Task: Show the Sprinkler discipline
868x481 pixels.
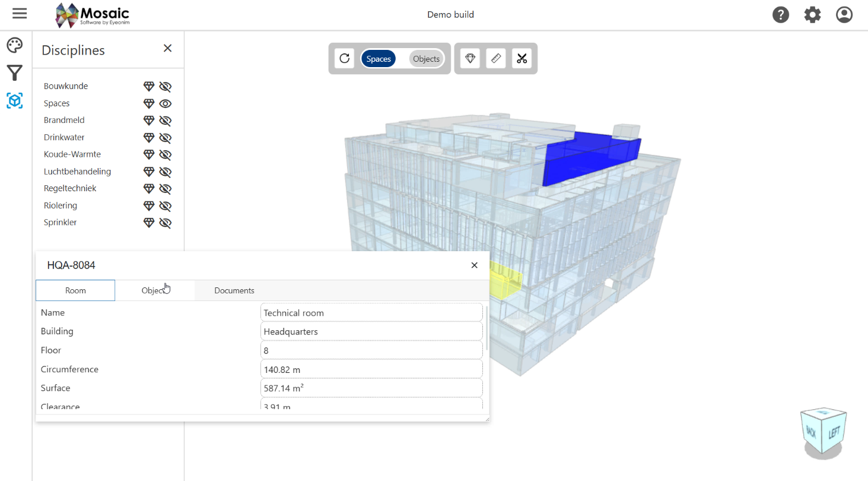Action: pyautogui.click(x=166, y=223)
